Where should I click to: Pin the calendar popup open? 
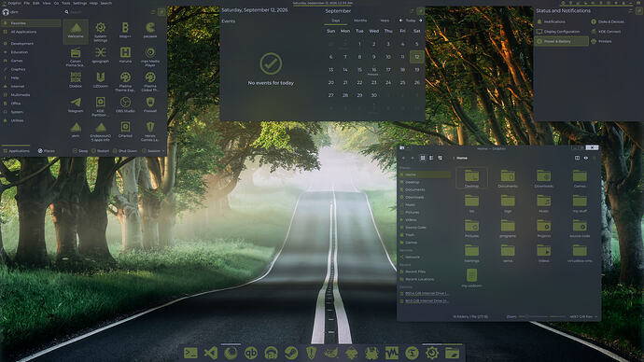click(421, 11)
